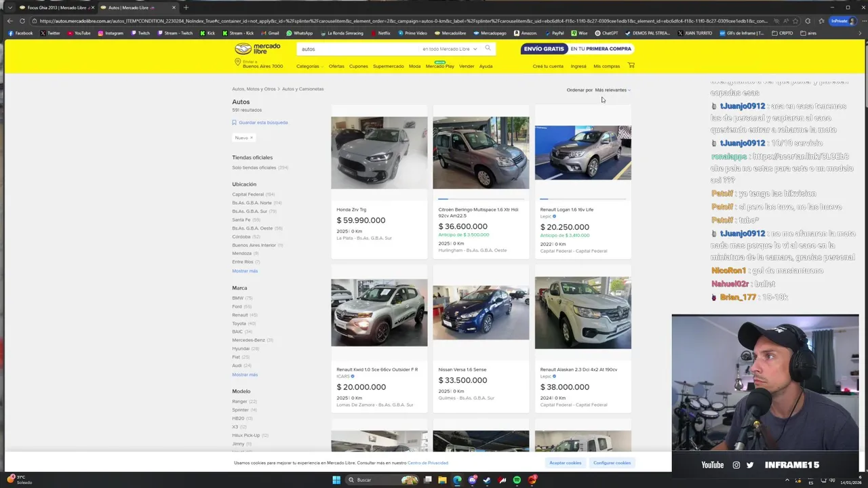Open the ChatGPT bookmark
This screenshot has height=488, width=868.
click(x=607, y=33)
